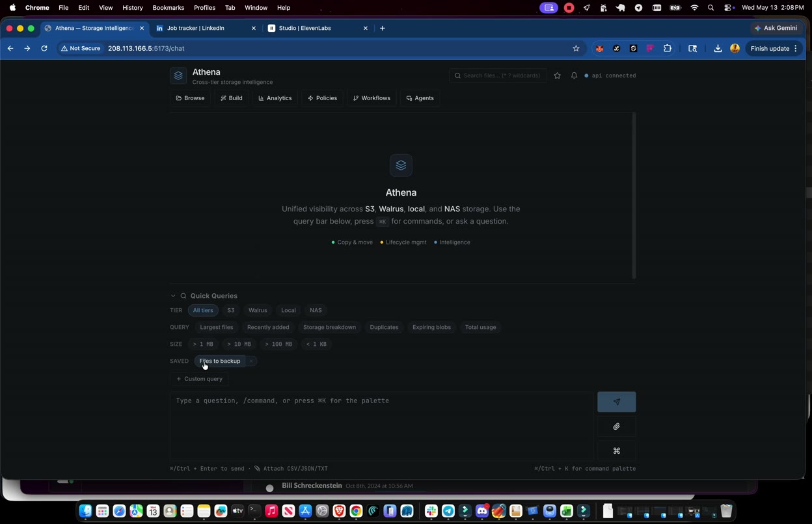Open the command palette button
The height and width of the screenshot is (524, 812).
616,451
